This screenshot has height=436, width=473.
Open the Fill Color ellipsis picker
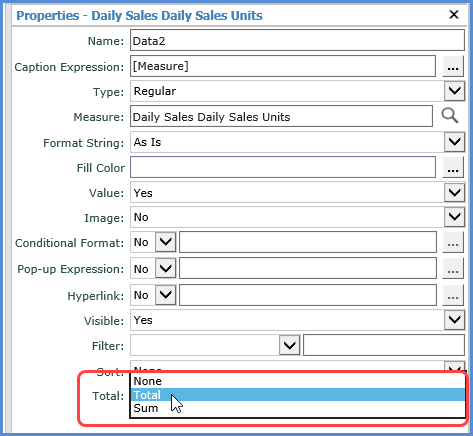pos(453,168)
